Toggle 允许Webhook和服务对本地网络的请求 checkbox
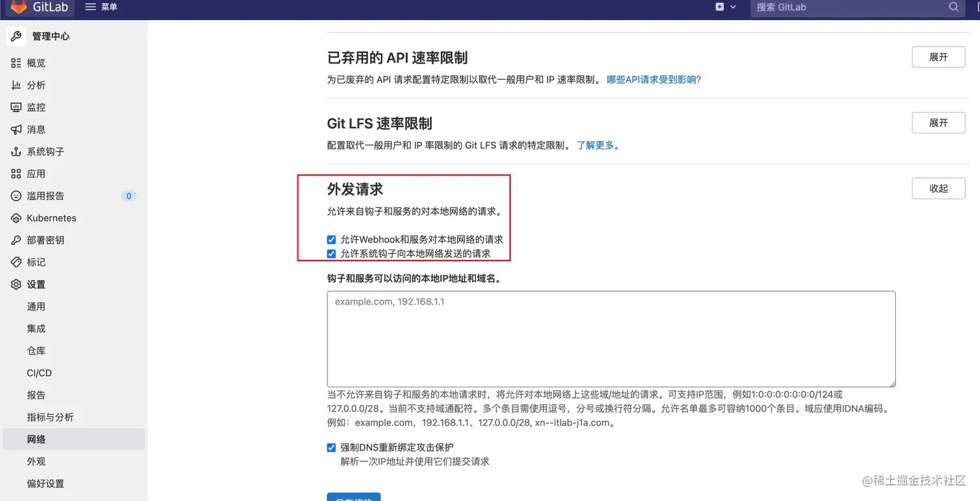This screenshot has width=980, height=501. click(331, 240)
